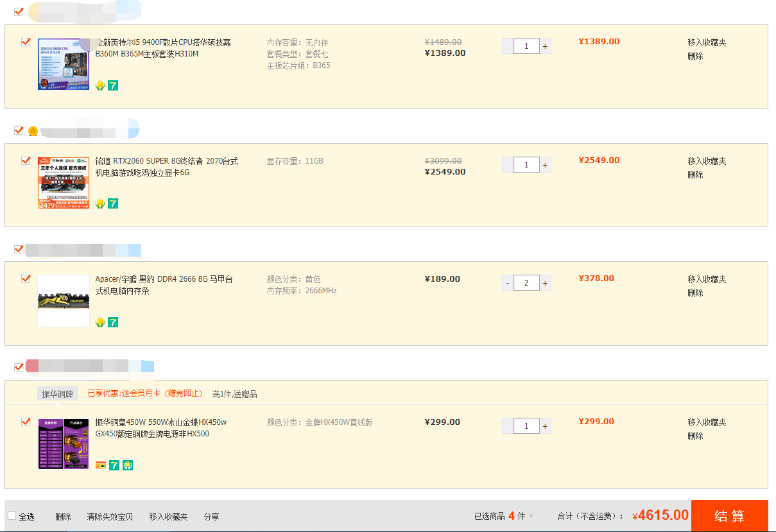776x532 pixels.
Task: Click 清除失效宝贝 in the bottom bar
Action: point(110,517)
